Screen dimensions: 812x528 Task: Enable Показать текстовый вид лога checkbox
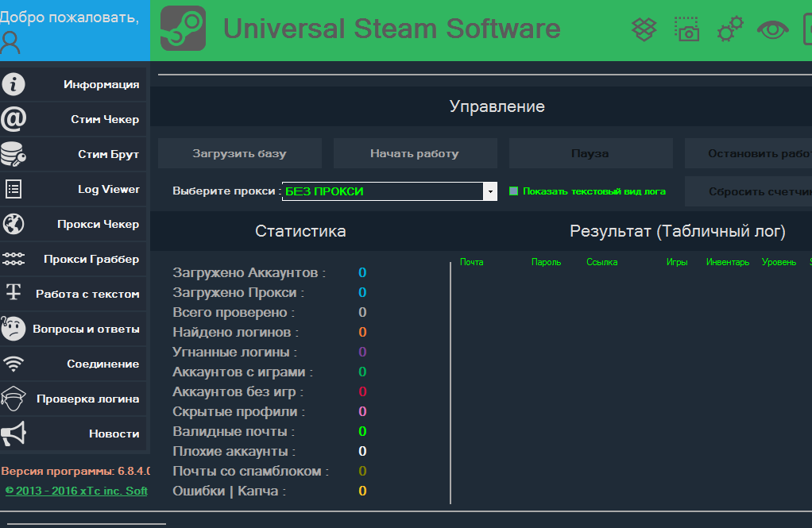coord(514,191)
